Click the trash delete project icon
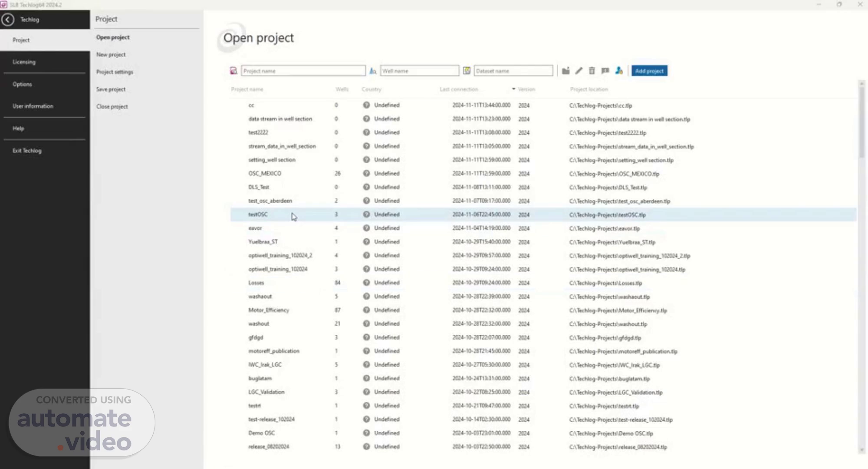 pyautogui.click(x=592, y=71)
